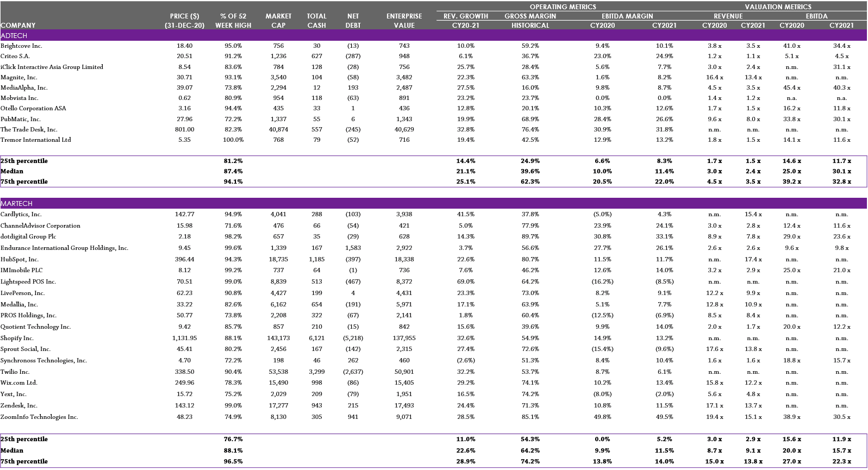Click the OPERATING METRICS group header
The height and width of the screenshot is (470, 868).
(563, 7)
